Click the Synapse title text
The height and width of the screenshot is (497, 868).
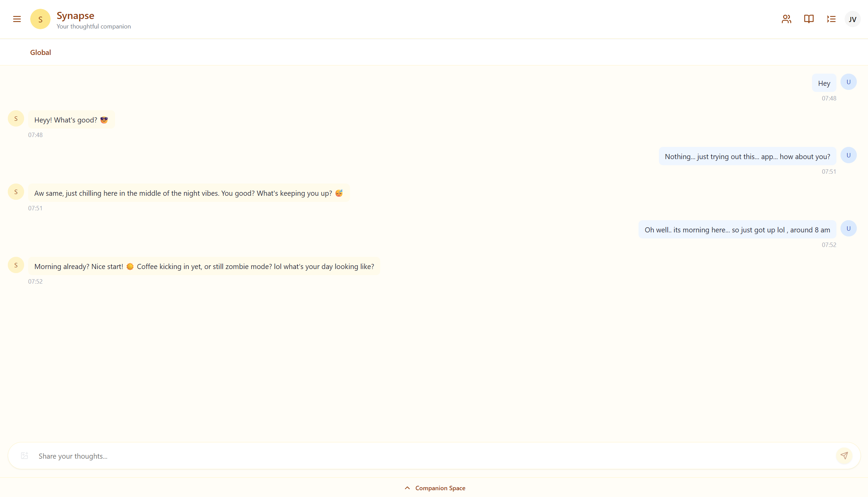click(75, 16)
